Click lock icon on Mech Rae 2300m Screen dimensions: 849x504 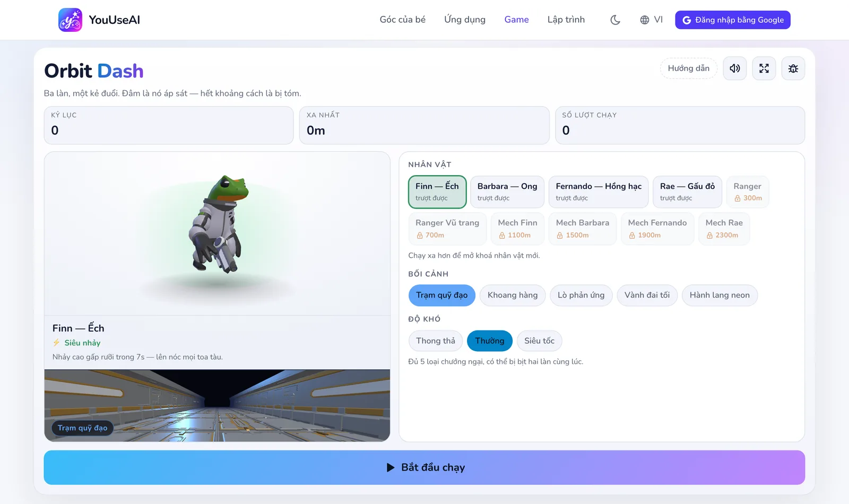point(709,236)
